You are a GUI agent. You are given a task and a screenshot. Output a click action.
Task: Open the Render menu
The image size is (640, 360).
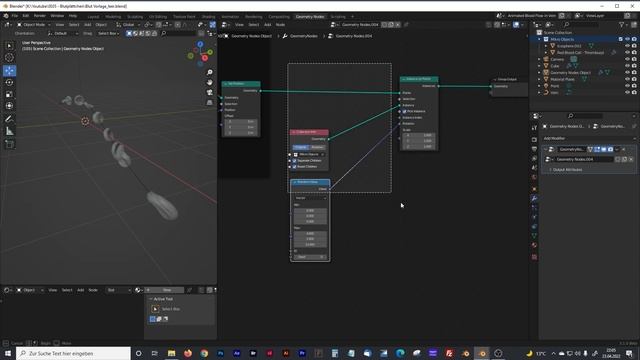tap(40, 16)
